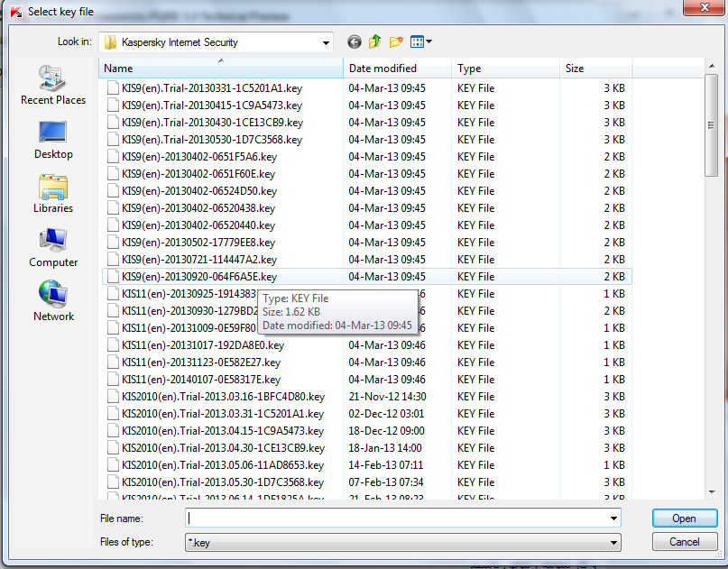Screen dimensions: 728x569
Task: Click the file icon of KIS9(en)-20130402-0651F60E.key
Action: [x=113, y=174]
